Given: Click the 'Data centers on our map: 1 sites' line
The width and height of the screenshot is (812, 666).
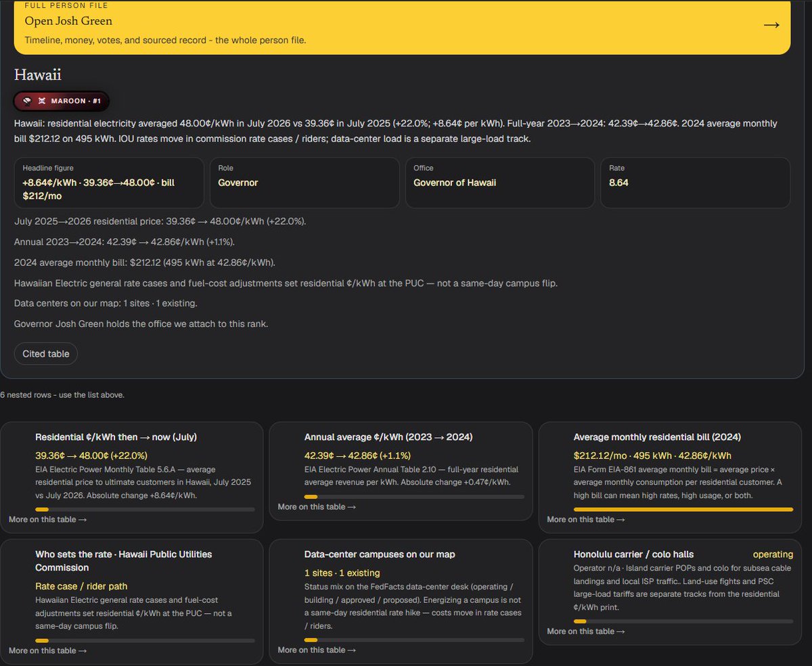Looking at the screenshot, I should click(x=106, y=303).
